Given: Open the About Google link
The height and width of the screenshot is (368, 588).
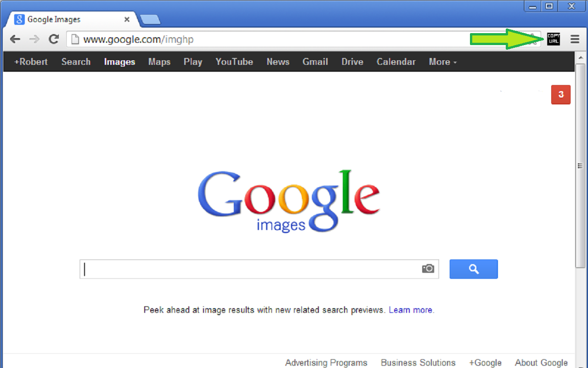Looking at the screenshot, I should coord(541,363).
